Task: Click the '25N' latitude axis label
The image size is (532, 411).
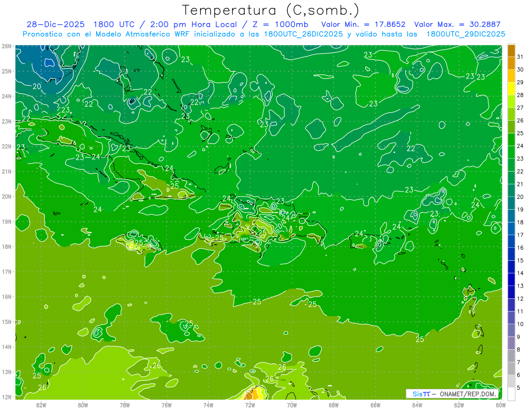Action: tap(7, 71)
